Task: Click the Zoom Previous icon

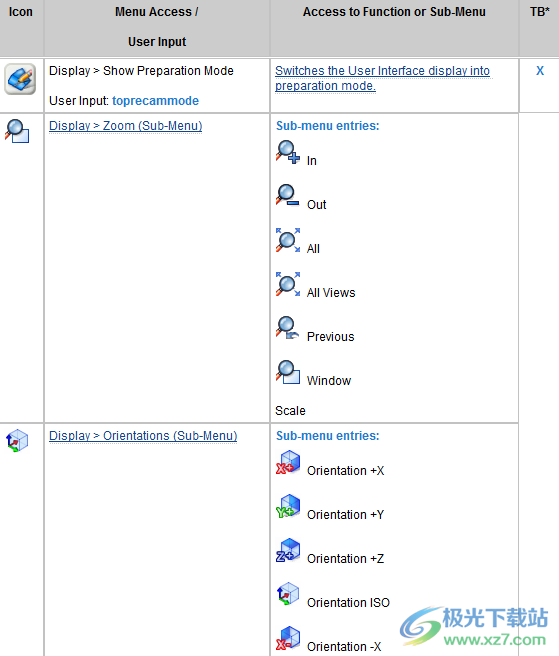Action: [x=288, y=328]
